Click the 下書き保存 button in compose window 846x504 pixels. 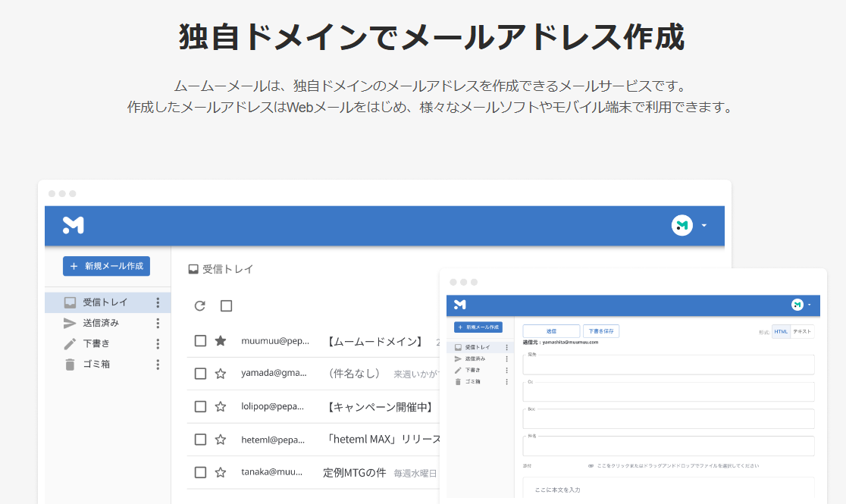coord(601,331)
